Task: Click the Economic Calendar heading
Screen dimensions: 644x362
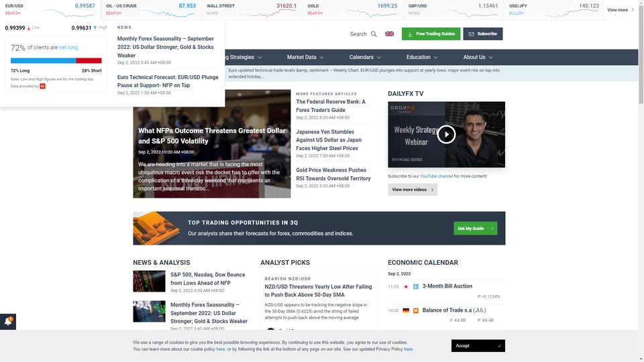Action: point(423,263)
